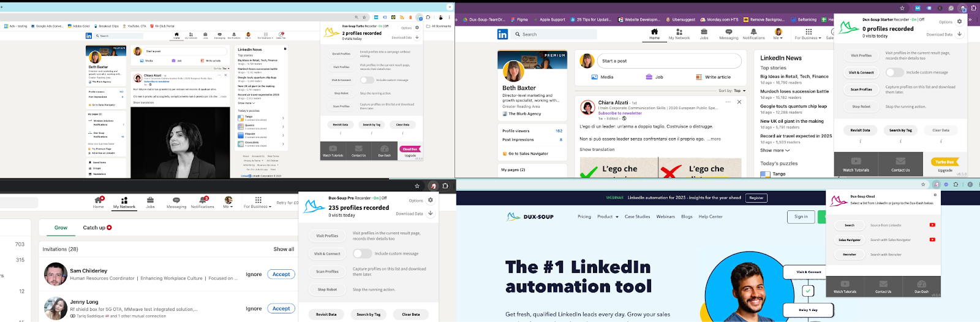Click Media icon under Start a post, Starter window
This screenshot has height=322, width=980.
coord(594,77)
